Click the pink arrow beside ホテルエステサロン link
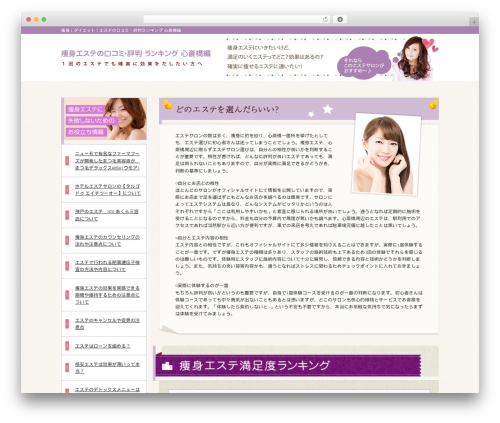This screenshot has width=500, height=423. [x=67, y=190]
